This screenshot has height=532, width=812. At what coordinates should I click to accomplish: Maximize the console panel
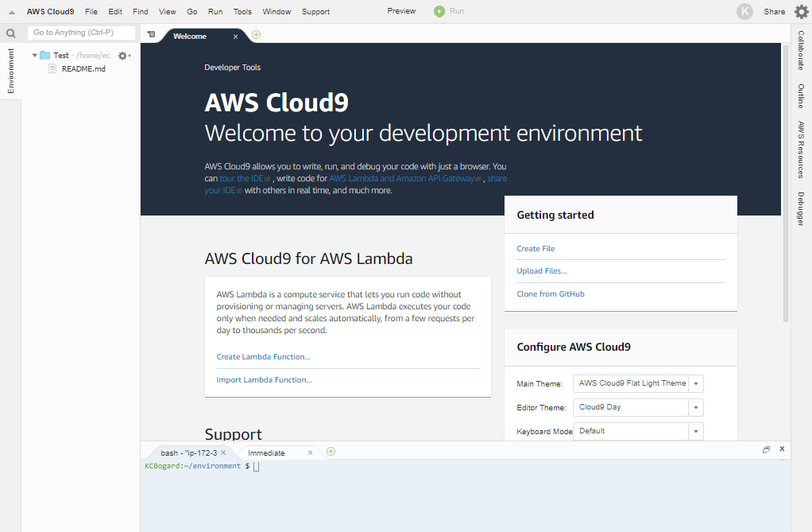click(766, 449)
